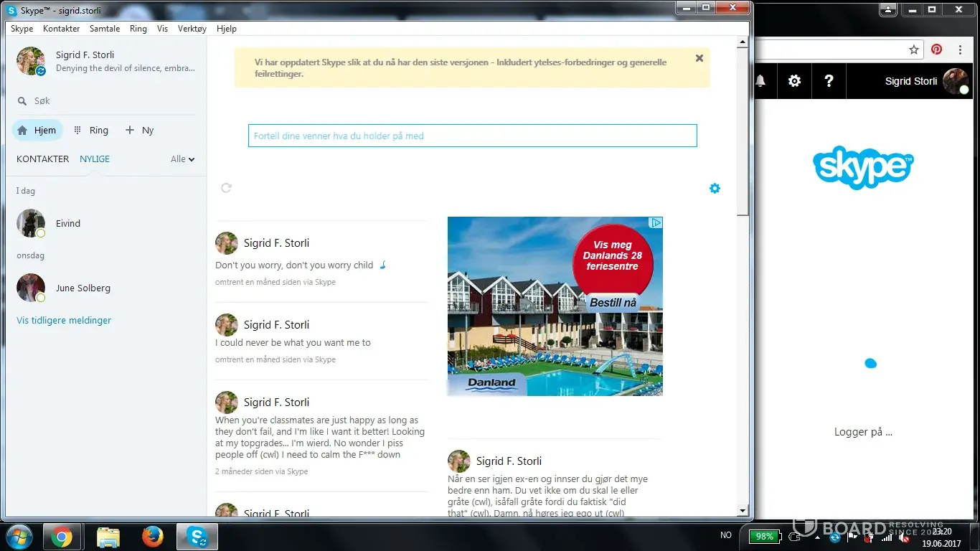Image resolution: width=980 pixels, height=551 pixels.
Task: Click the Ny plus button
Action: (139, 131)
